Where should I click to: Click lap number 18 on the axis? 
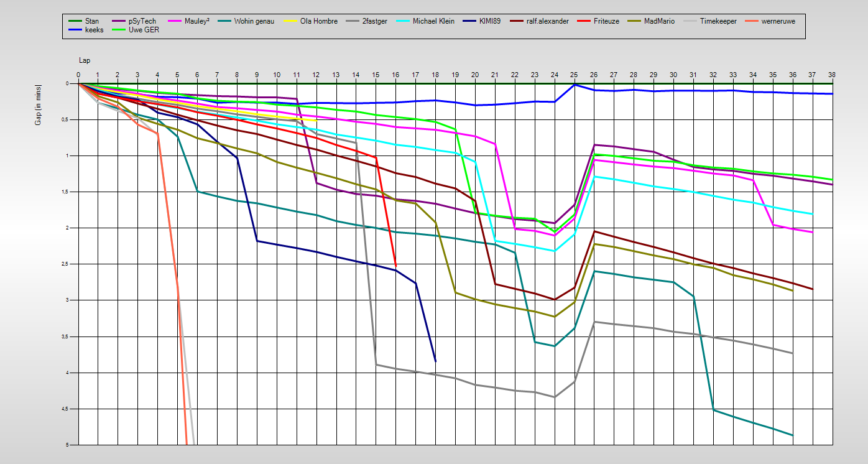[435, 75]
